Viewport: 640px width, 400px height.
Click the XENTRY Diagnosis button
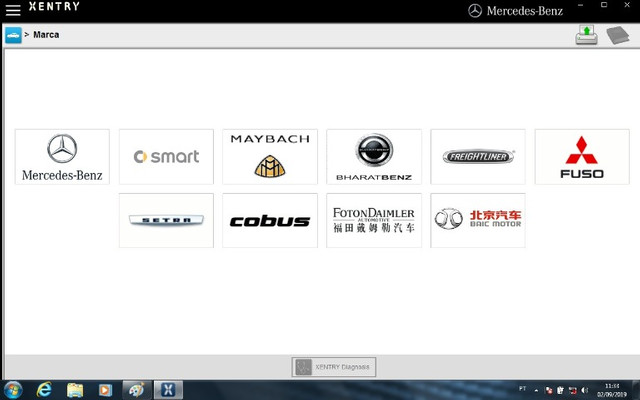point(334,367)
